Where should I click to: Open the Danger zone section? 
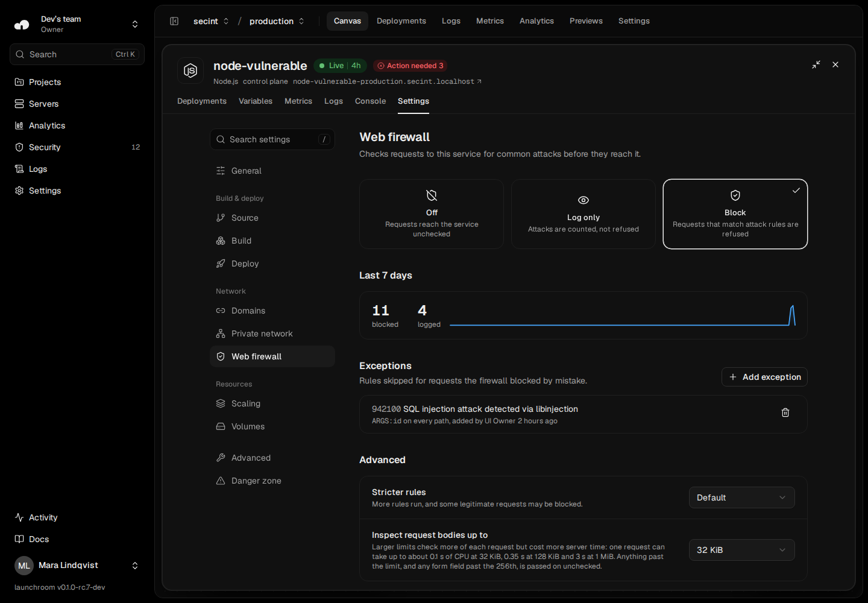[272, 481]
